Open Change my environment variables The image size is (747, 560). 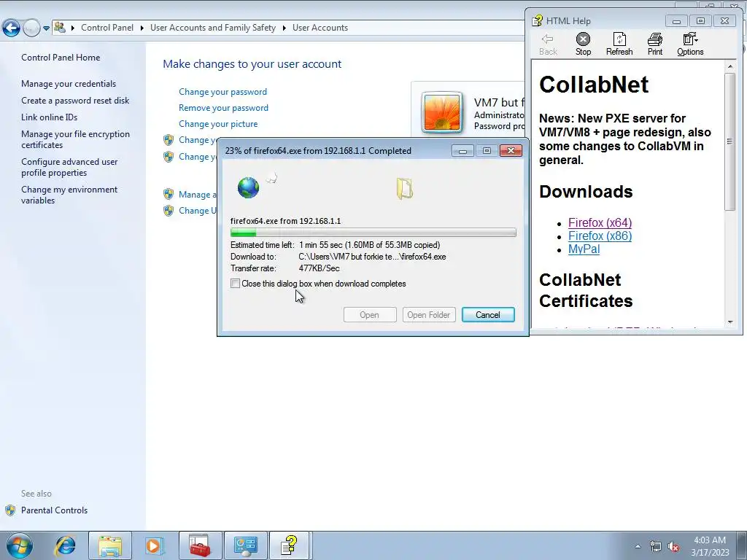[x=69, y=195]
